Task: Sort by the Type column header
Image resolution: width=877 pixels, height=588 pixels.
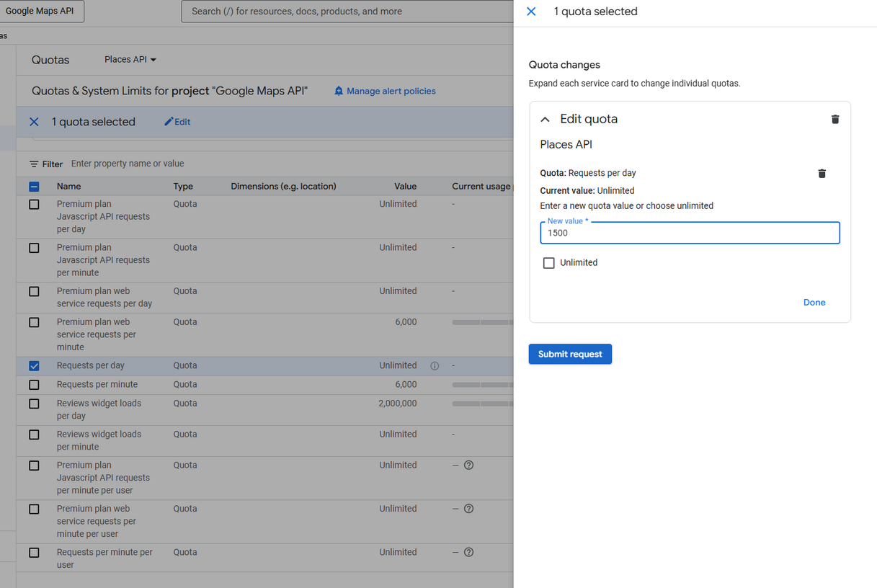Action: (x=183, y=187)
